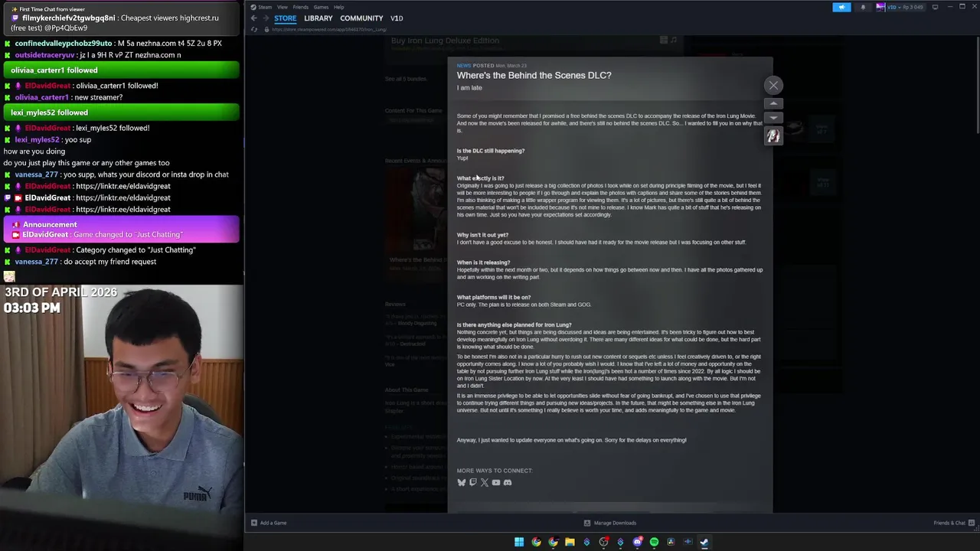Image resolution: width=980 pixels, height=551 pixels.
Task: Open the Help menu
Action: point(338,7)
